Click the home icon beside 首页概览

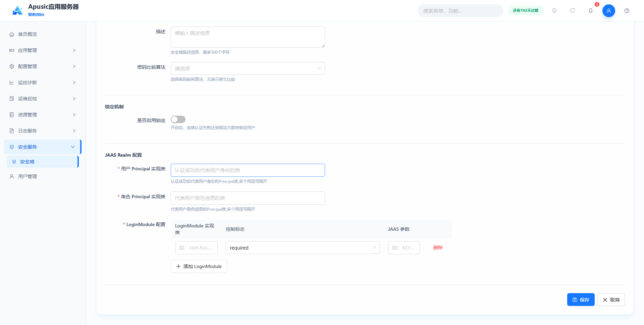pos(12,34)
